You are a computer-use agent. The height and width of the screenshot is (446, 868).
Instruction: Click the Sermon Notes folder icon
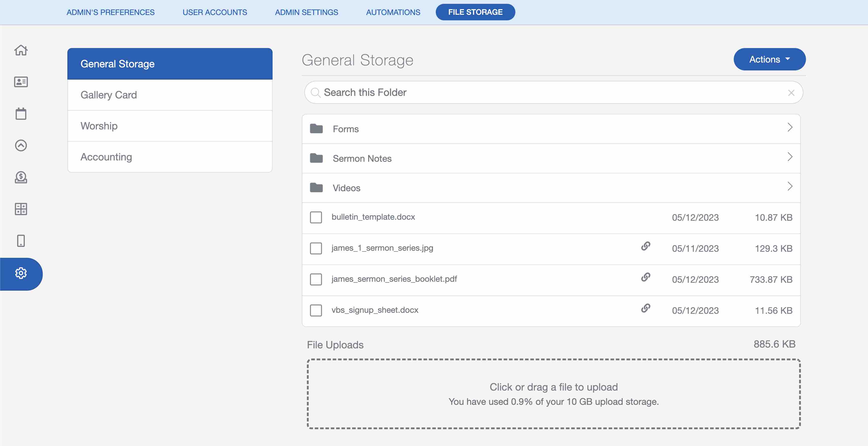click(316, 158)
